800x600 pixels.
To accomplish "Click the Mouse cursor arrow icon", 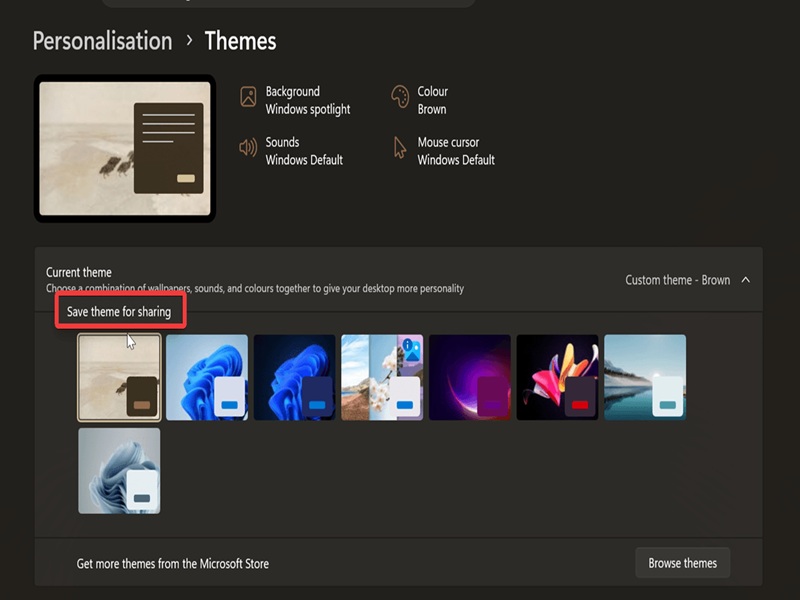I will [x=400, y=148].
